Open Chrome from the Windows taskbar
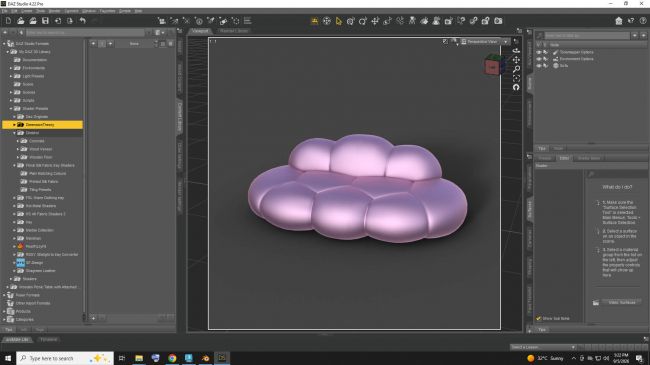Viewport: 650px width, 365px height. click(172, 358)
